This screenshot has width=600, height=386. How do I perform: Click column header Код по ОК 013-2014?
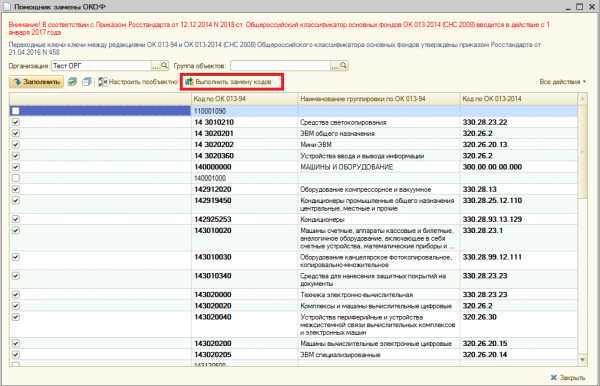[x=519, y=99]
